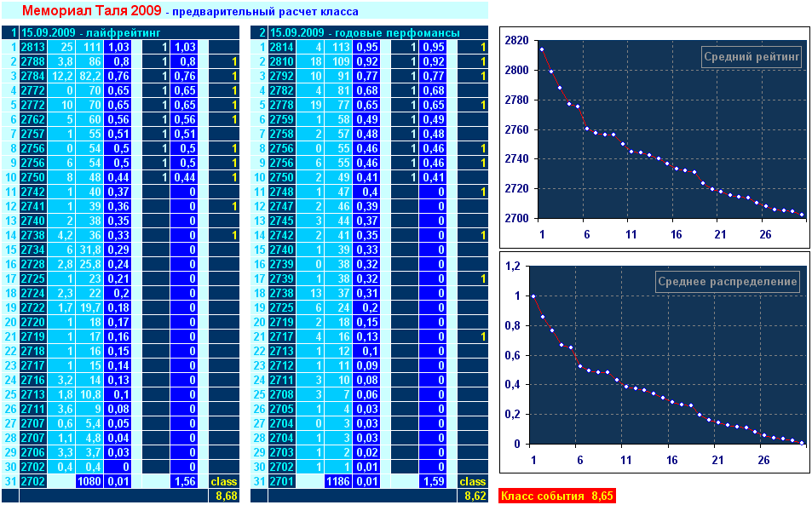This screenshot has height=505, width=812.
Task: Select the cell with value 8,62
Action: pos(475,495)
